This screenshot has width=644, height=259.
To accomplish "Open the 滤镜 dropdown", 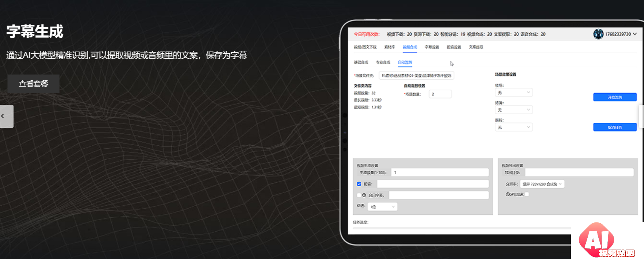I will click(x=514, y=110).
